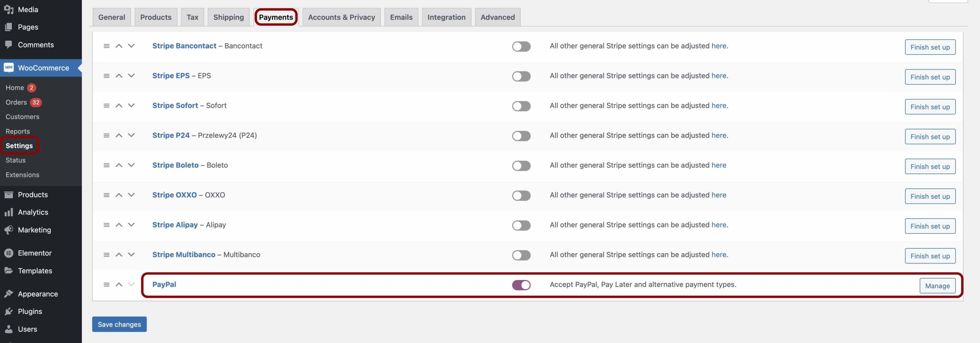Move Stripe Alipay down with arrow
Viewport: 980px width, 343px height.
coord(131,225)
